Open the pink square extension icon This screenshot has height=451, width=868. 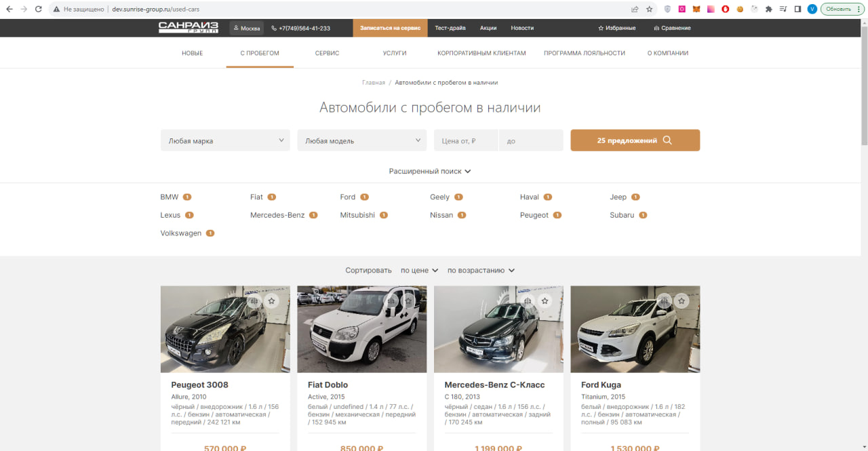click(682, 9)
